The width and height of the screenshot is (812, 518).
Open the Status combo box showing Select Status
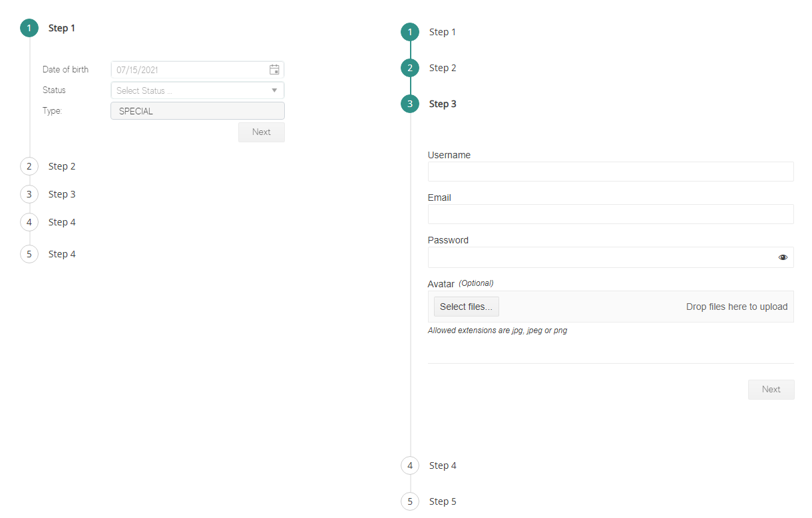pos(190,90)
